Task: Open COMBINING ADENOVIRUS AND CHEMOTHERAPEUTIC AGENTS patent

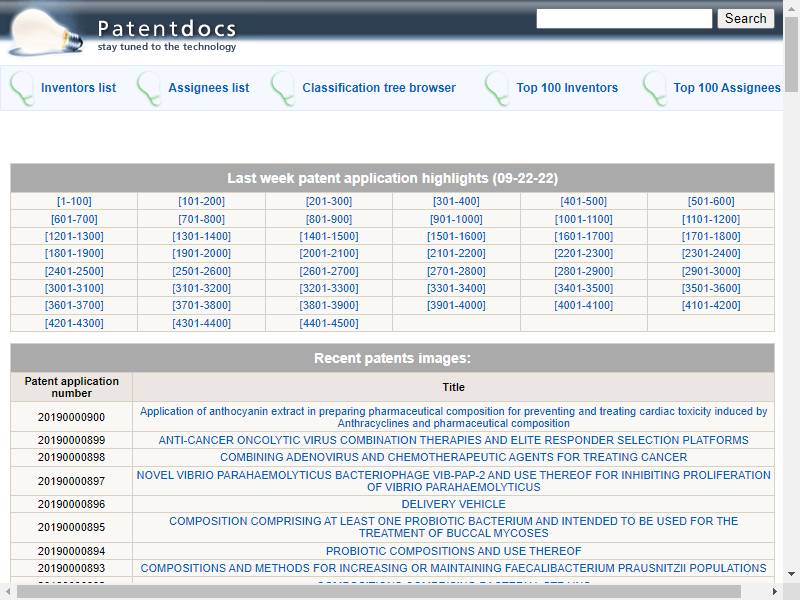Action: tap(454, 457)
